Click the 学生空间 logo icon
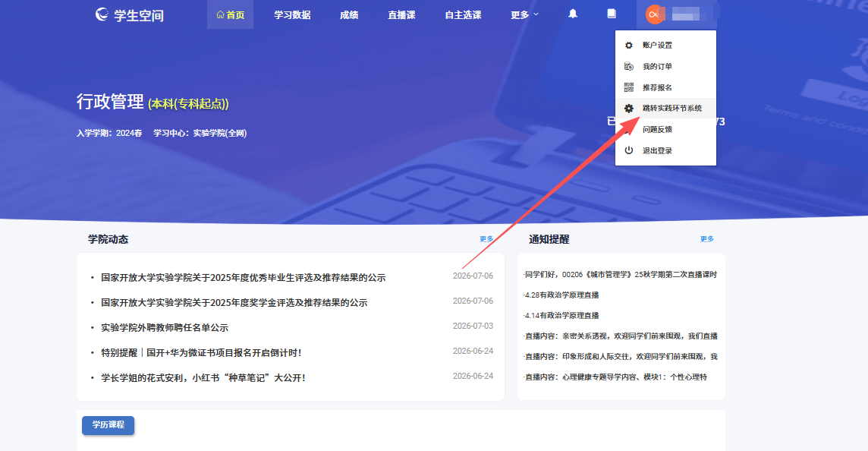 pyautogui.click(x=102, y=14)
